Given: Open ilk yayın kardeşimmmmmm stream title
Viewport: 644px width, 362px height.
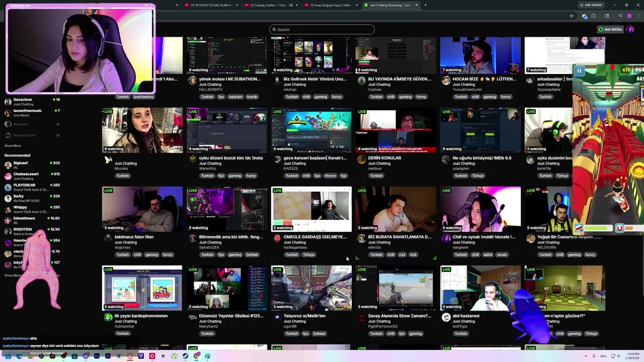Looking at the screenshot, I should tap(141, 316).
